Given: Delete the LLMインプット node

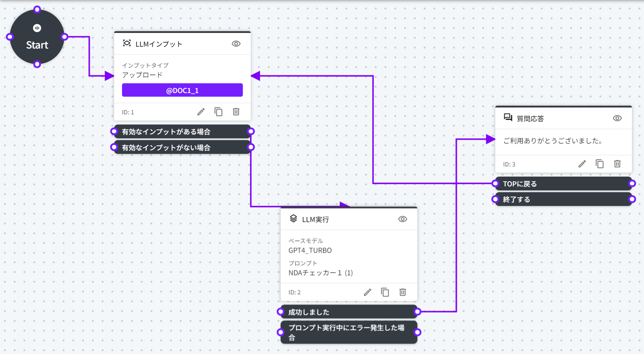Looking at the screenshot, I should pos(236,112).
